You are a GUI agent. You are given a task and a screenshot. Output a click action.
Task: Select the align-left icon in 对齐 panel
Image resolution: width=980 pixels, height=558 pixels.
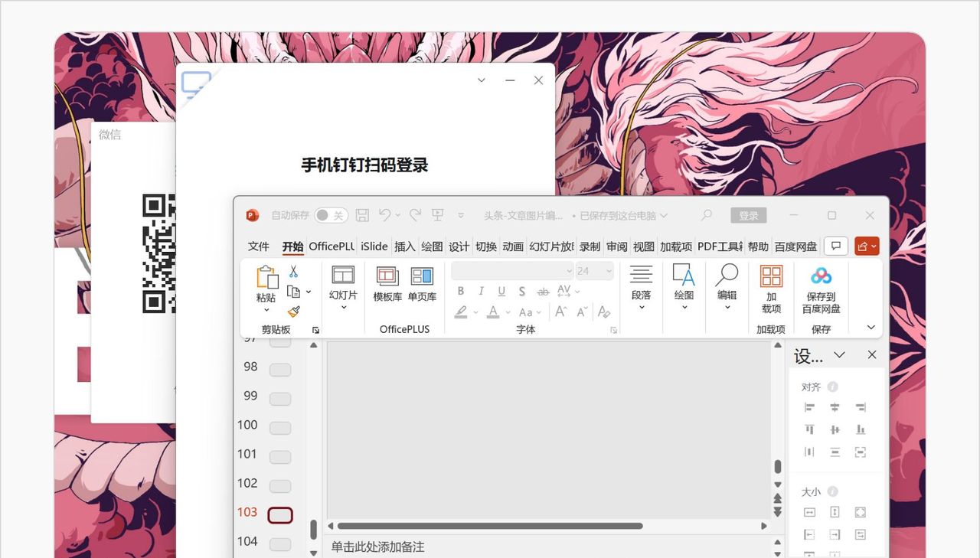808,406
